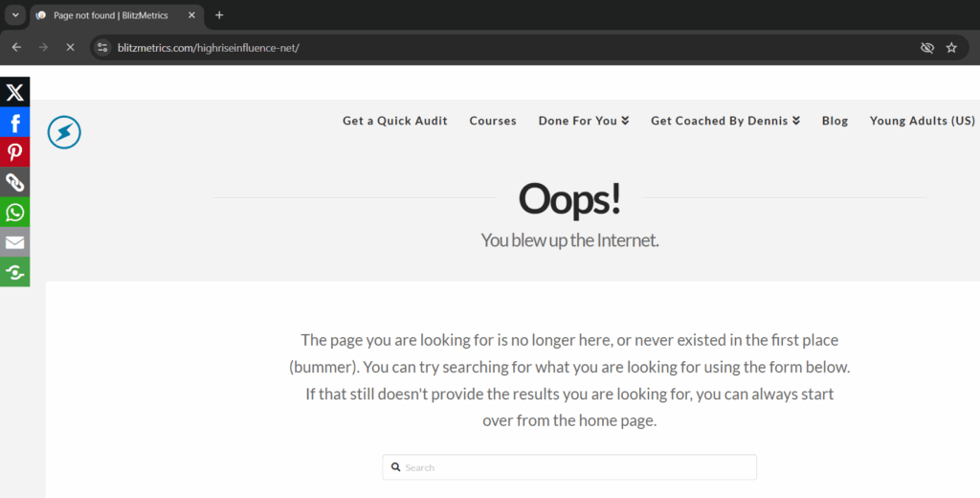Toggle the tracking protection eye icon
The width and height of the screenshot is (980, 498).
pyautogui.click(x=926, y=47)
